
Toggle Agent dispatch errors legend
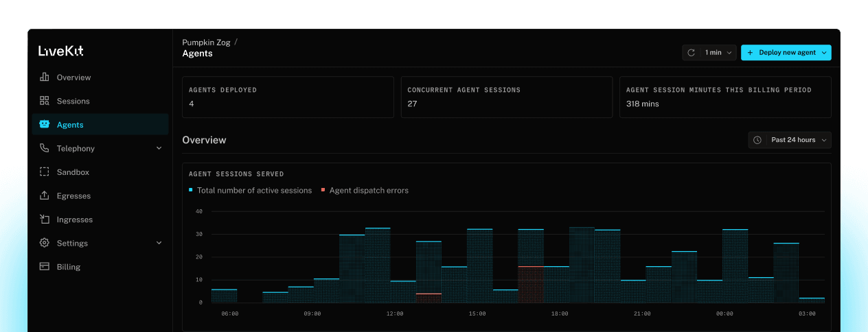click(x=365, y=191)
